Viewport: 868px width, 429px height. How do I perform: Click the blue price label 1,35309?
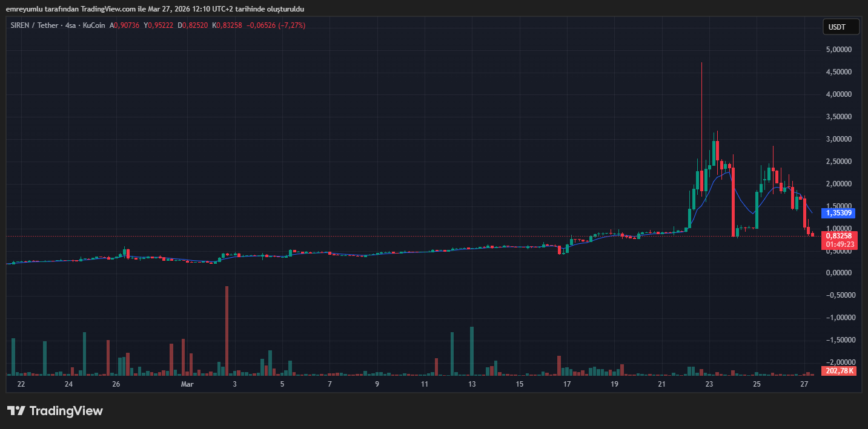click(x=840, y=213)
